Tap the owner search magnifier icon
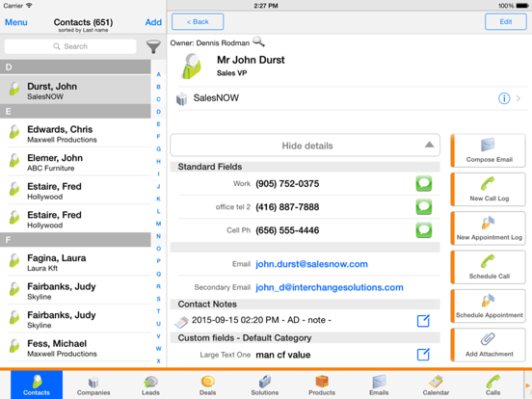This screenshot has width=532, height=399. click(x=258, y=42)
